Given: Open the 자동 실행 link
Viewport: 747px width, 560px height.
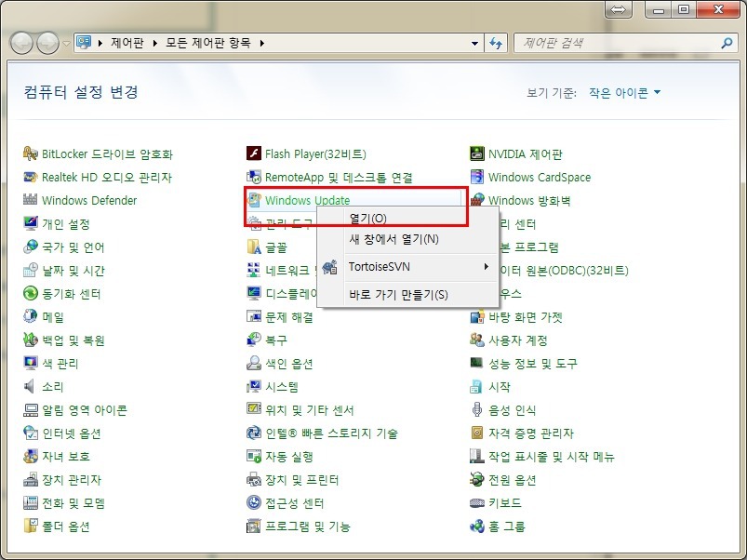Looking at the screenshot, I should [x=289, y=456].
